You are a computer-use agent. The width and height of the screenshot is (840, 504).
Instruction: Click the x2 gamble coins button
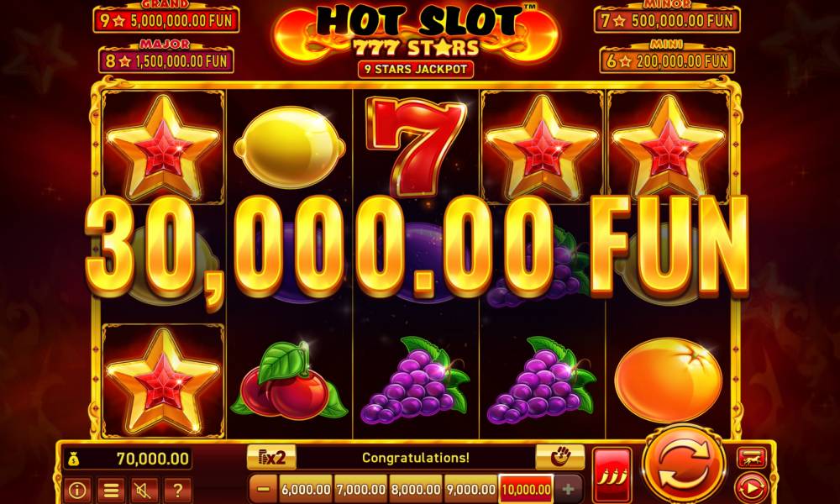point(271,458)
